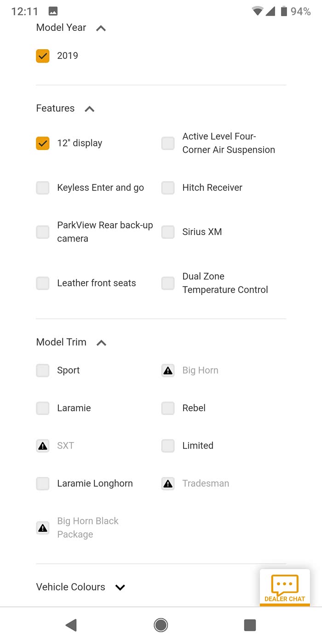
Task: Collapse the Features section chevron
Action: click(x=90, y=109)
